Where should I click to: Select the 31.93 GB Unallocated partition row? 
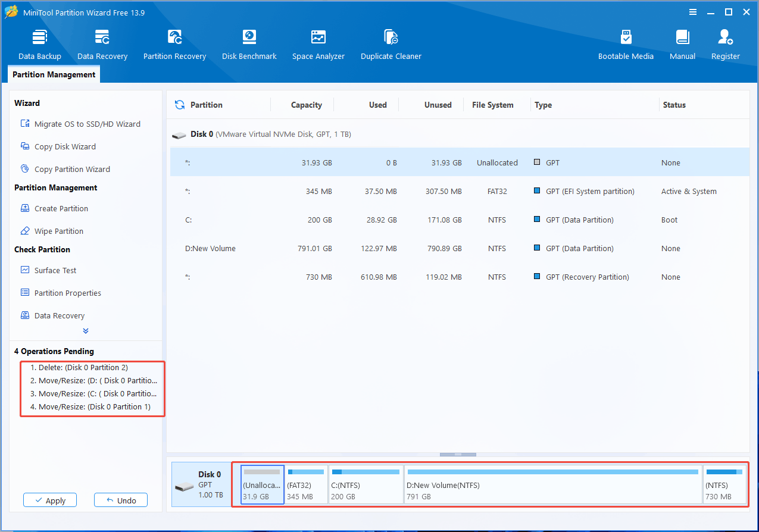[460, 162]
